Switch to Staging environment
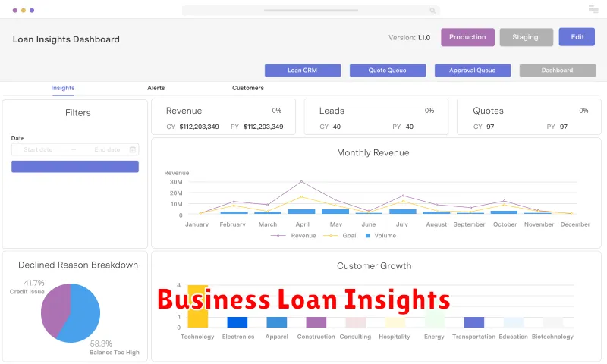Screen dimensions: 607x364 (526, 37)
